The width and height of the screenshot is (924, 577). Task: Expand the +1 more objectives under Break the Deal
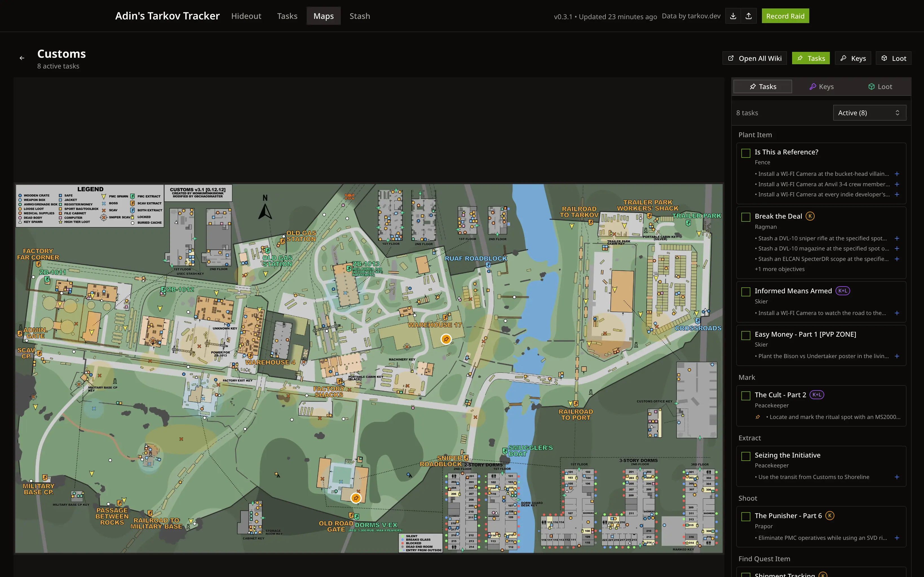click(x=779, y=269)
